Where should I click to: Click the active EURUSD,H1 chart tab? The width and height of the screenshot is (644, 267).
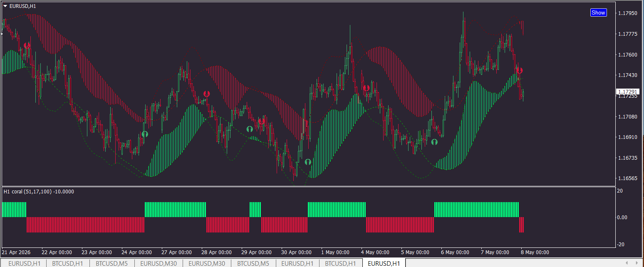(384, 263)
